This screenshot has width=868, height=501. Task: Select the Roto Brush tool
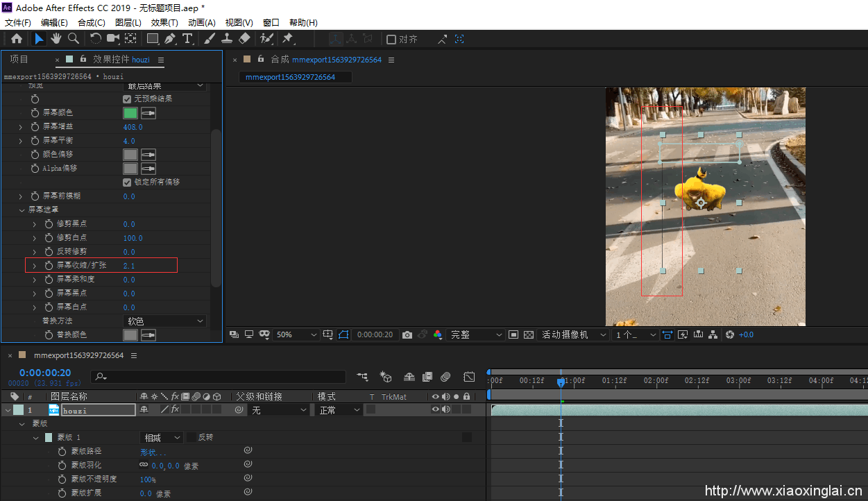pyautogui.click(x=267, y=39)
